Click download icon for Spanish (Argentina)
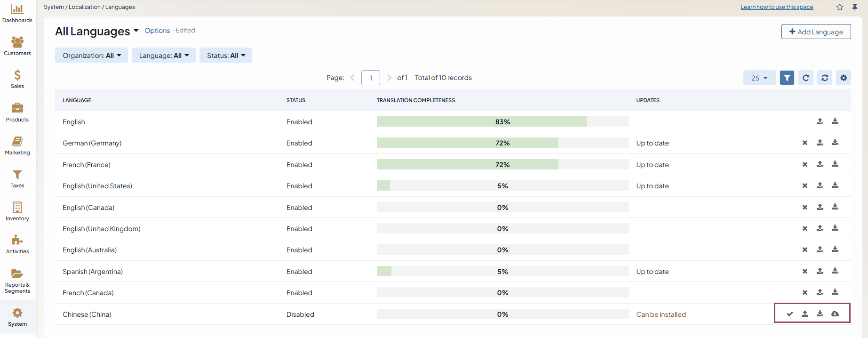The height and width of the screenshot is (338, 868). (x=835, y=271)
